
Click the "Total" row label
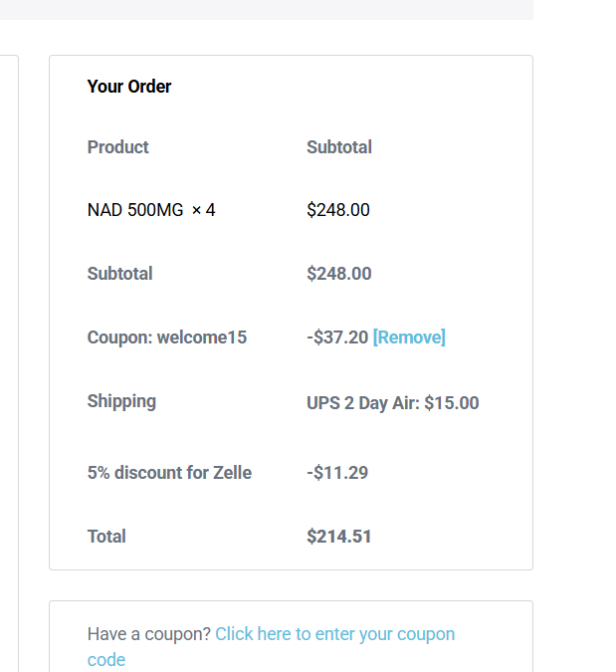tap(106, 537)
